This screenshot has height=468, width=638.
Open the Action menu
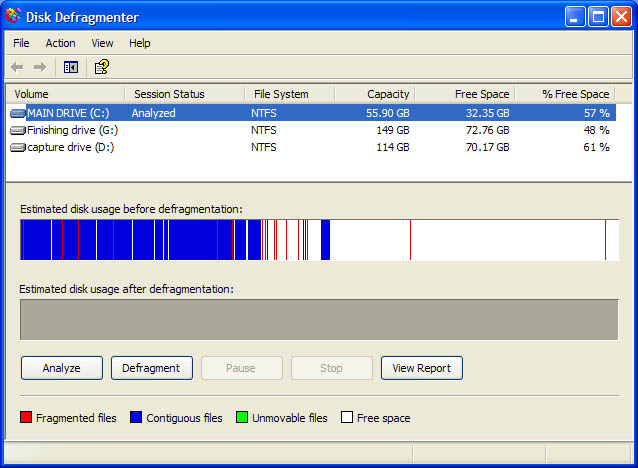click(60, 43)
